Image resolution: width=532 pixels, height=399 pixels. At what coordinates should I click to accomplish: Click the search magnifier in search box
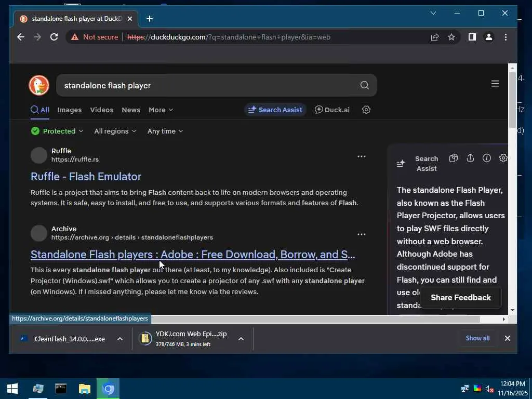coord(364,85)
